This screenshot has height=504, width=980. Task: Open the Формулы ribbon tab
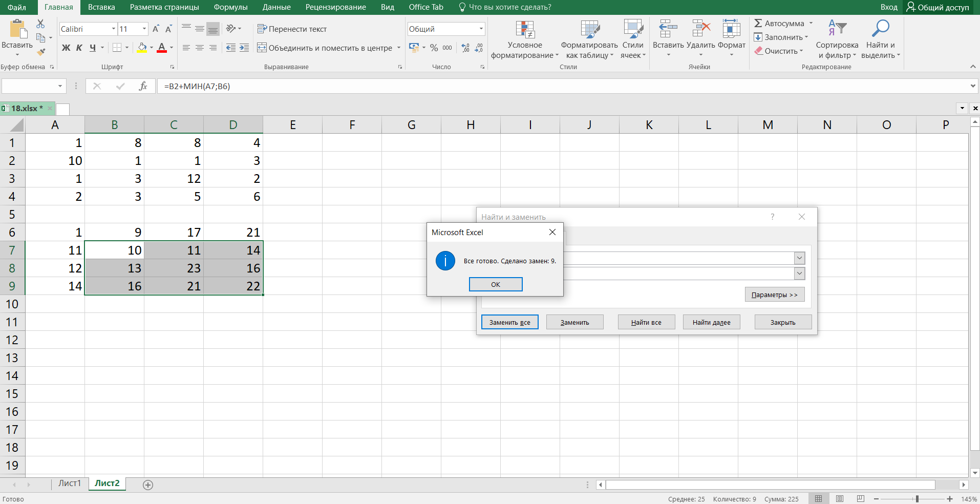[230, 7]
